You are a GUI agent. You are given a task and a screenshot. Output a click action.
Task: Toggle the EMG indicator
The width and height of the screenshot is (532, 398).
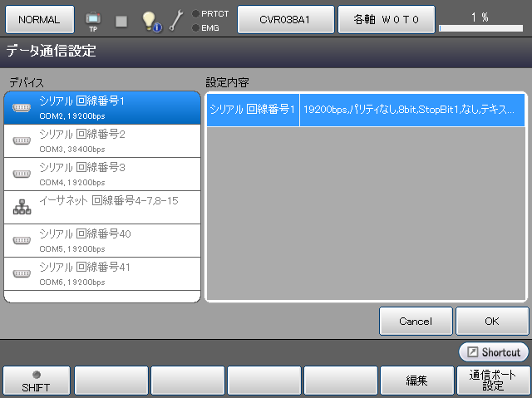click(x=195, y=27)
